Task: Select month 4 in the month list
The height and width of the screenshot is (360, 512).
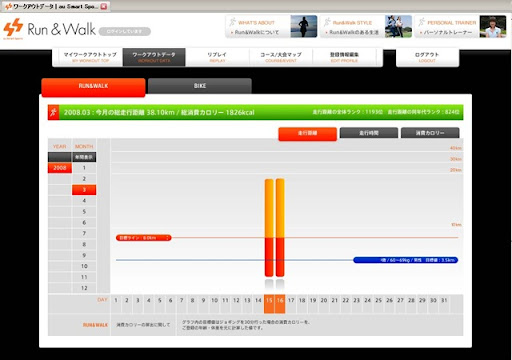Action: [x=84, y=201]
